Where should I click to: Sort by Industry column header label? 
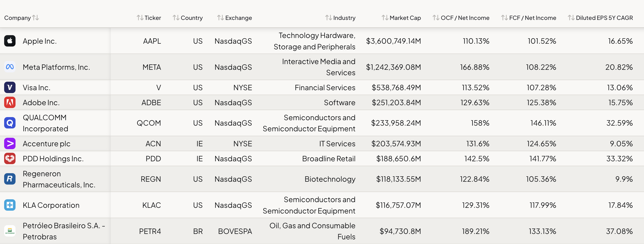[344, 18]
